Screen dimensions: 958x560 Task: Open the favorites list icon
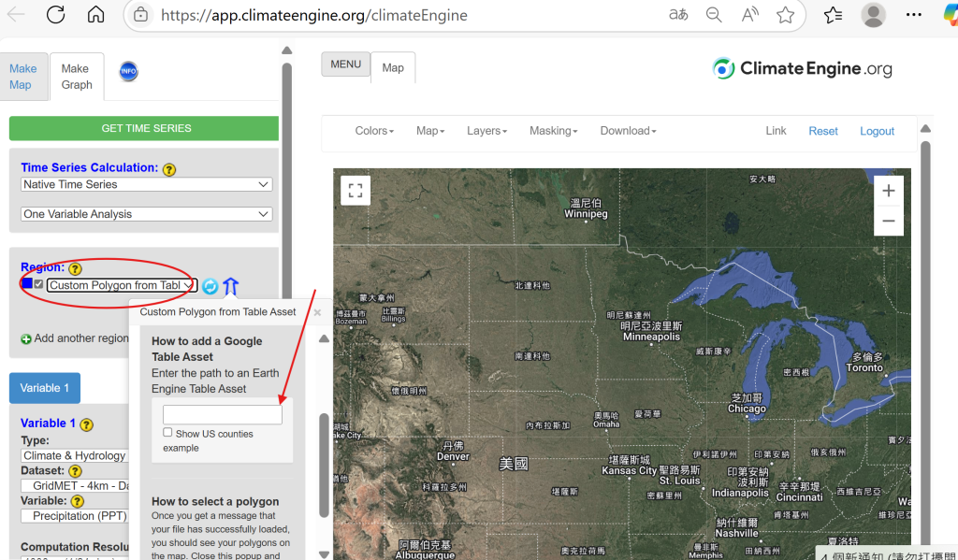pos(833,15)
